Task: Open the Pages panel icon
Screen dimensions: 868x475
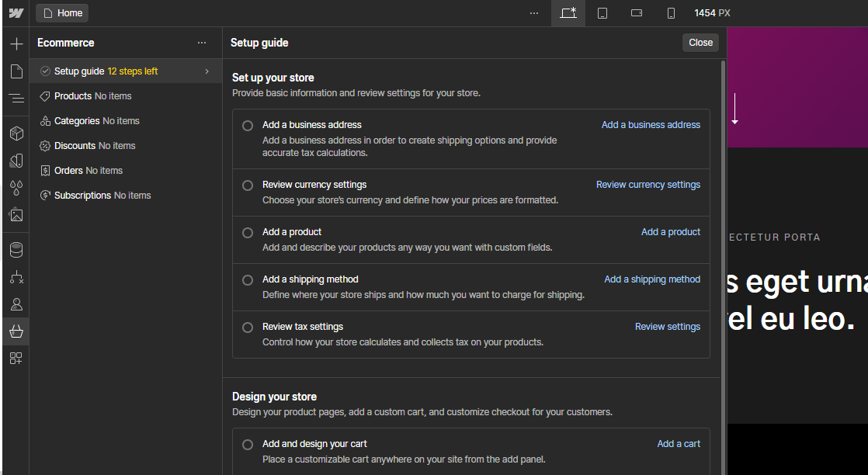Action: click(x=16, y=71)
